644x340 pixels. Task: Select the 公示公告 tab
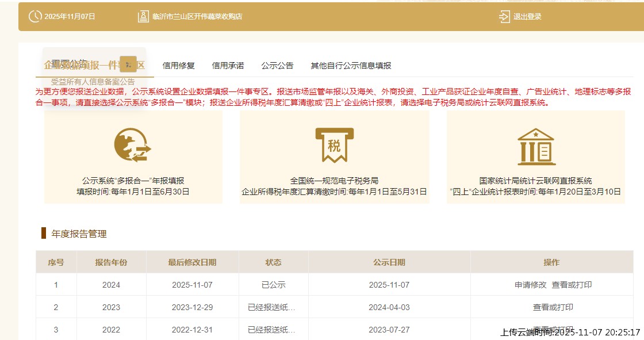point(278,66)
